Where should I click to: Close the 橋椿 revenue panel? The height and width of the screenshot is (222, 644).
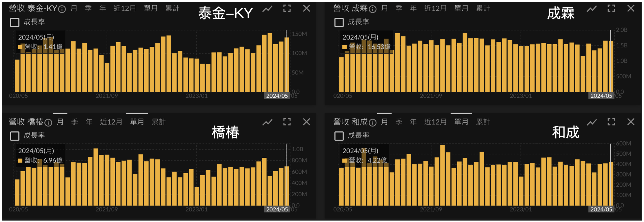306,122
